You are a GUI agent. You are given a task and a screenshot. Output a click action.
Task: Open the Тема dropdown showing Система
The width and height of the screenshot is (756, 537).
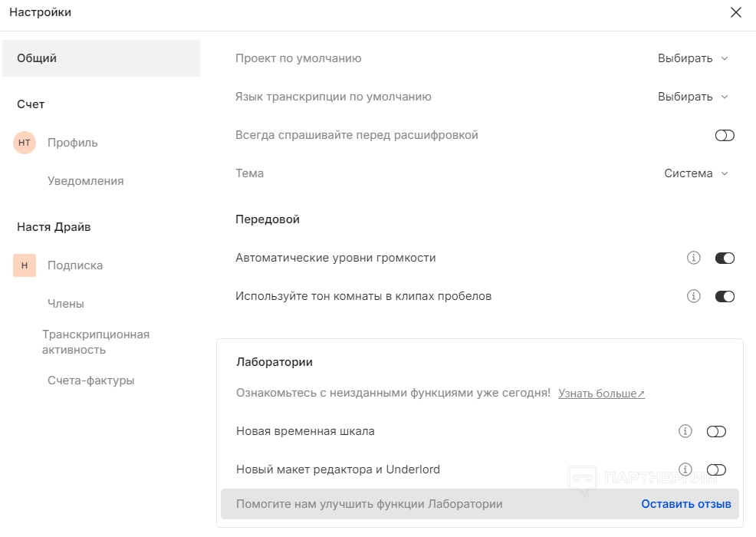pyautogui.click(x=695, y=173)
